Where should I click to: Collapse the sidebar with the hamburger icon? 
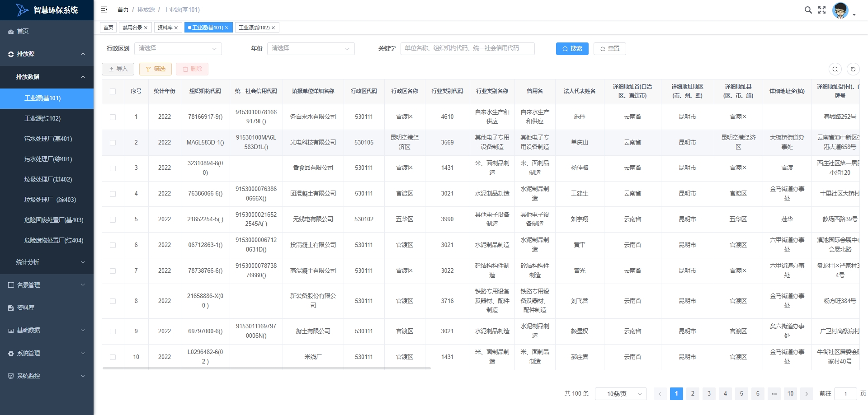pyautogui.click(x=104, y=9)
